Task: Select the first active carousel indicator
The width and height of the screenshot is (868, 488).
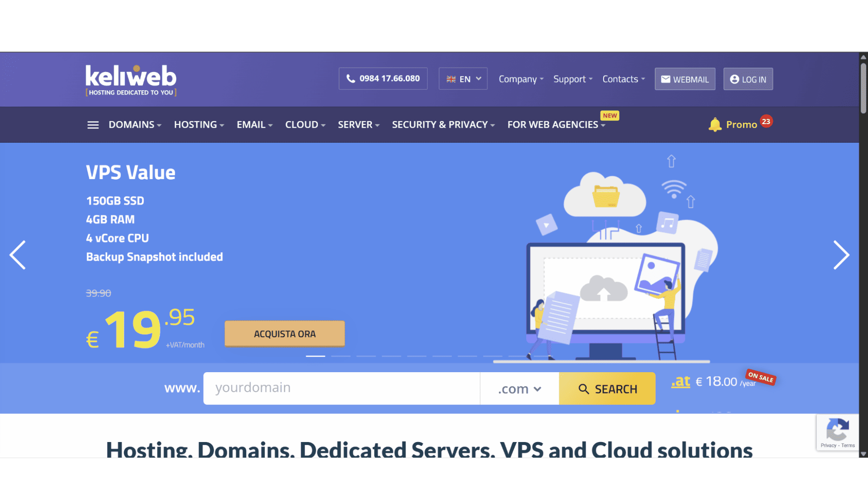Action: pos(316,356)
